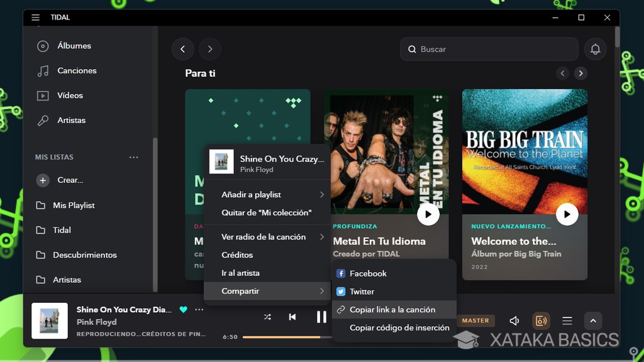Select Quitar de "Mi colección"
Screen dimensions: 644x362
267,212
